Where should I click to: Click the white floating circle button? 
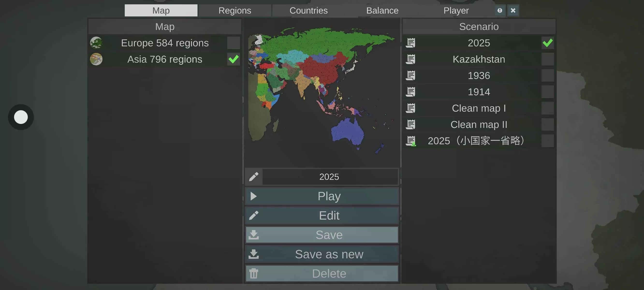click(x=21, y=117)
